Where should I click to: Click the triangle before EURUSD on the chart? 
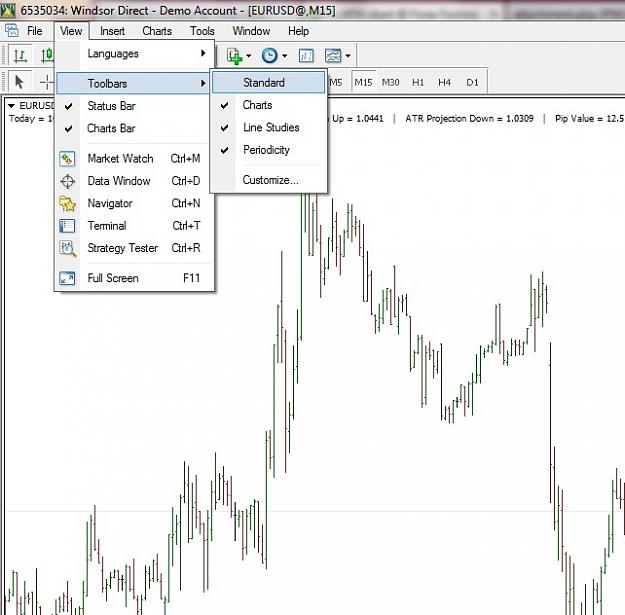click(11, 106)
